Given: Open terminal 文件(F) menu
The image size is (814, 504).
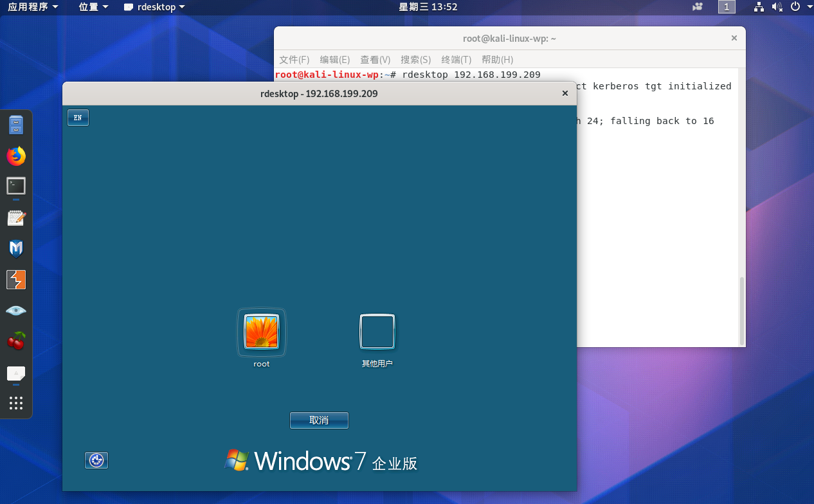Looking at the screenshot, I should tap(294, 60).
